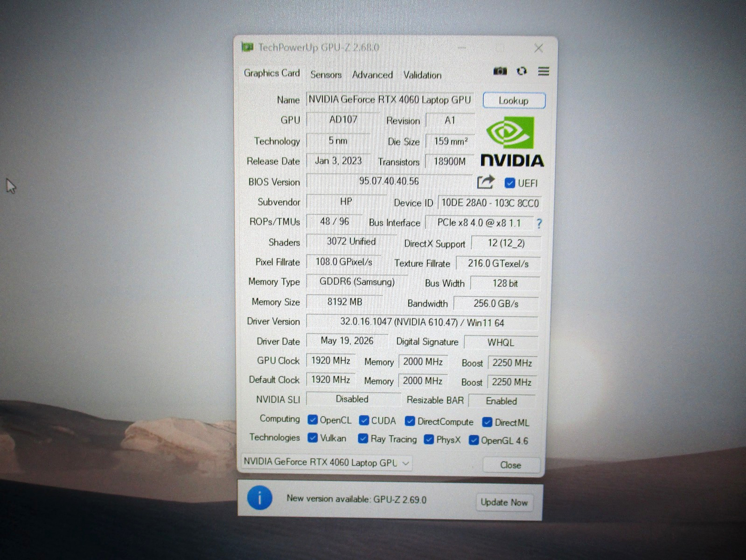This screenshot has width=746, height=560.
Task: Click the blue info icon in update notice
Action: (x=259, y=498)
